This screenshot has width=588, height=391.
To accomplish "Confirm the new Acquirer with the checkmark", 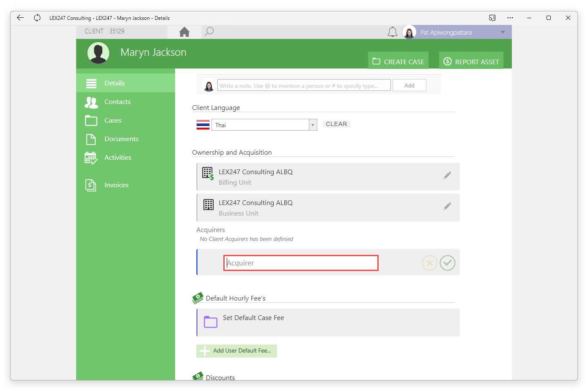I will pyautogui.click(x=448, y=262).
